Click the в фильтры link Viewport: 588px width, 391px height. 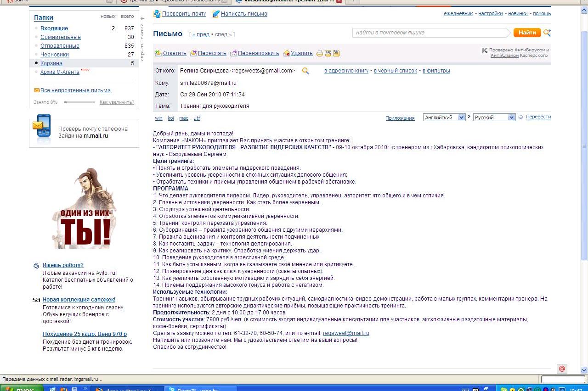pyautogui.click(x=436, y=71)
